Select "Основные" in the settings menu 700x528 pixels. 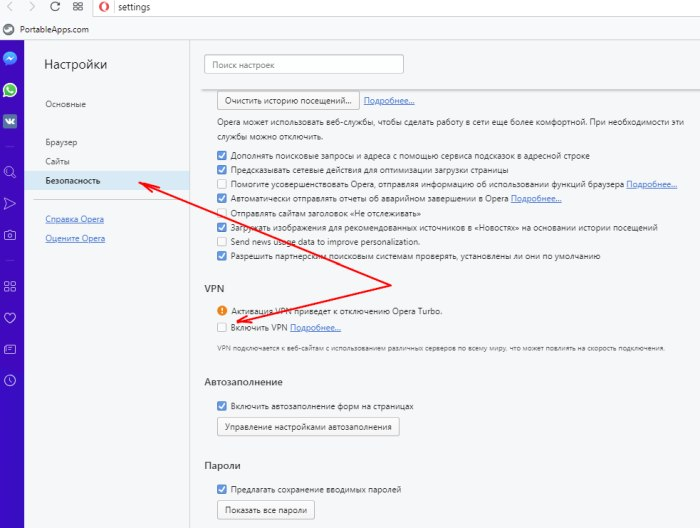click(x=66, y=104)
